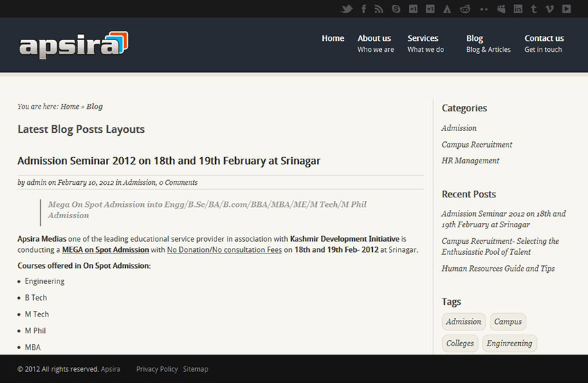Select Campus Recruitment category
The height and width of the screenshot is (383, 588).
pyautogui.click(x=477, y=145)
